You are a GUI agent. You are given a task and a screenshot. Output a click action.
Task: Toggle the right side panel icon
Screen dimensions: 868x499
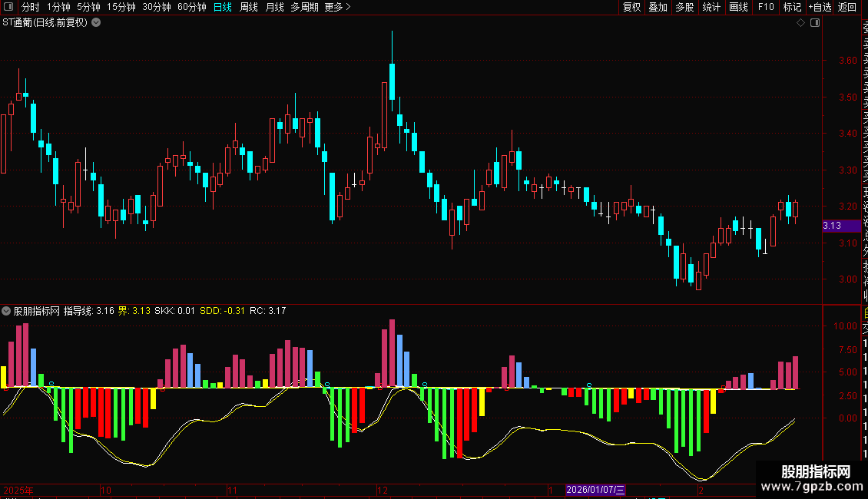[x=815, y=23]
